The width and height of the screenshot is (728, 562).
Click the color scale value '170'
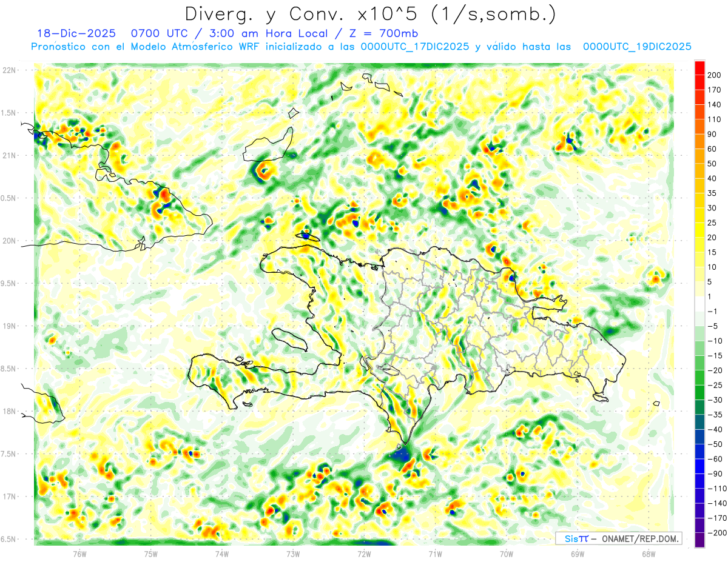715,90
